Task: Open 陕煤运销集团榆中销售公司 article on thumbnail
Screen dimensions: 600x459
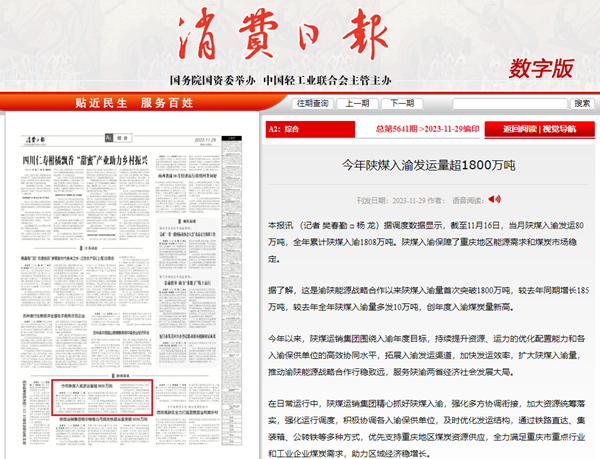Action: pos(103,419)
